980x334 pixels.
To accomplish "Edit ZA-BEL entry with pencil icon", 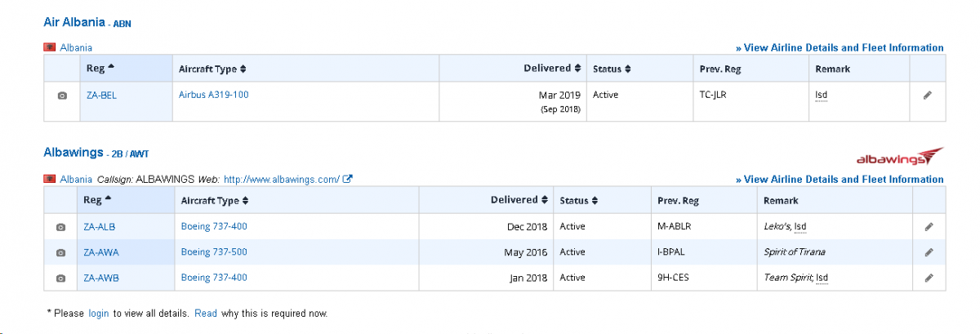I will pos(927,96).
